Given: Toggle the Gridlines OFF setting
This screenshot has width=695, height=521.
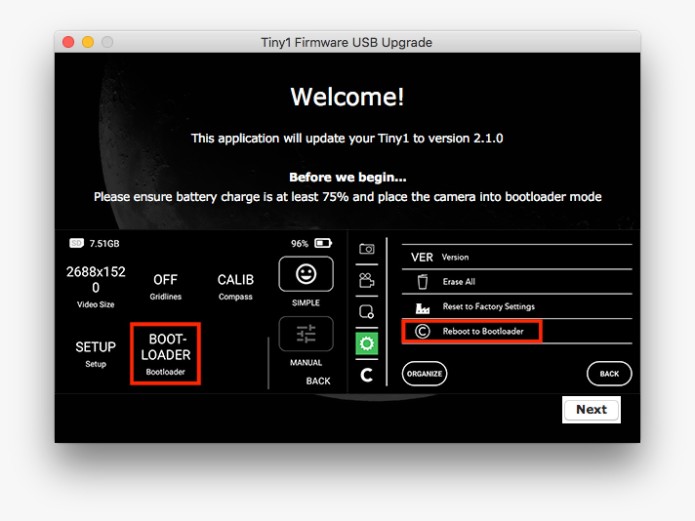Looking at the screenshot, I should 165,286.
